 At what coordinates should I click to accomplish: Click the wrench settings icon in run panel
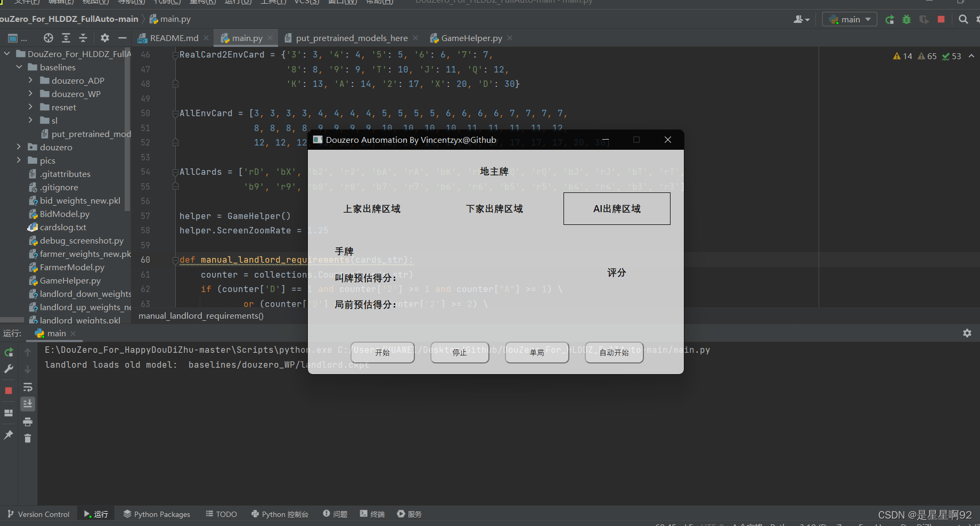(9, 369)
